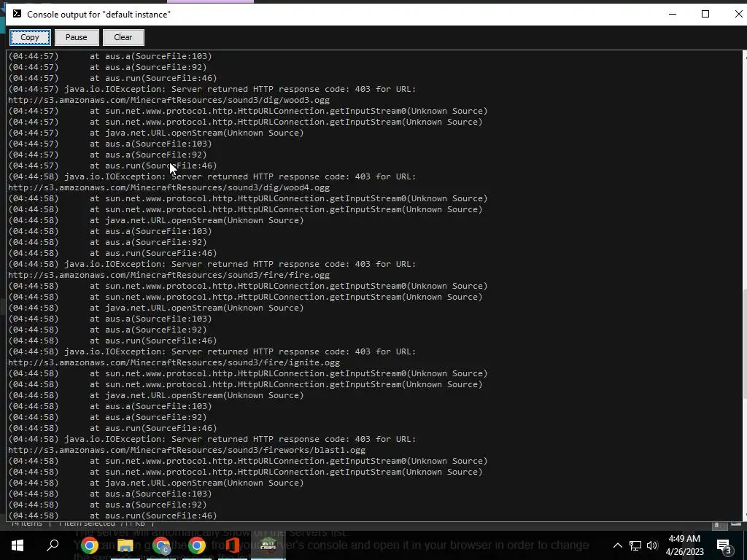Click the console window title bar icon
747x560 pixels.
[x=17, y=14]
